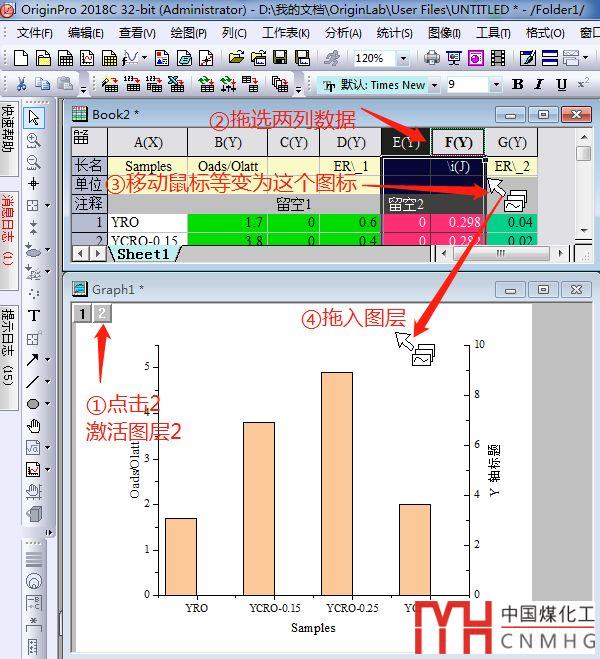This screenshot has width=600, height=659.
Task: Expand the Arrow tool options dropdown
Action: tap(47, 359)
